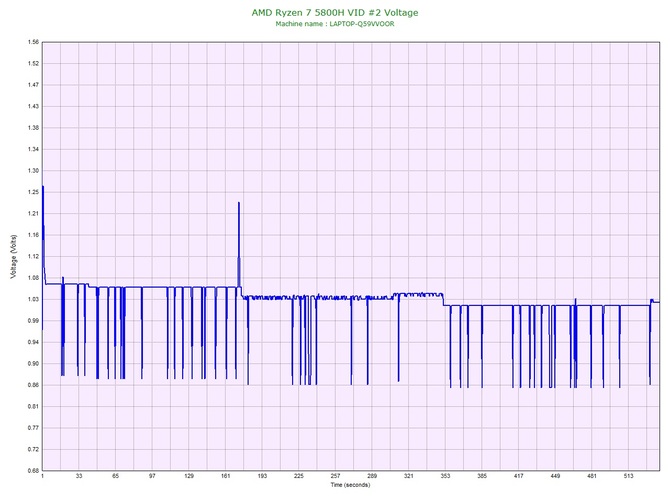Click the 0.77 y-axis value

(33, 428)
